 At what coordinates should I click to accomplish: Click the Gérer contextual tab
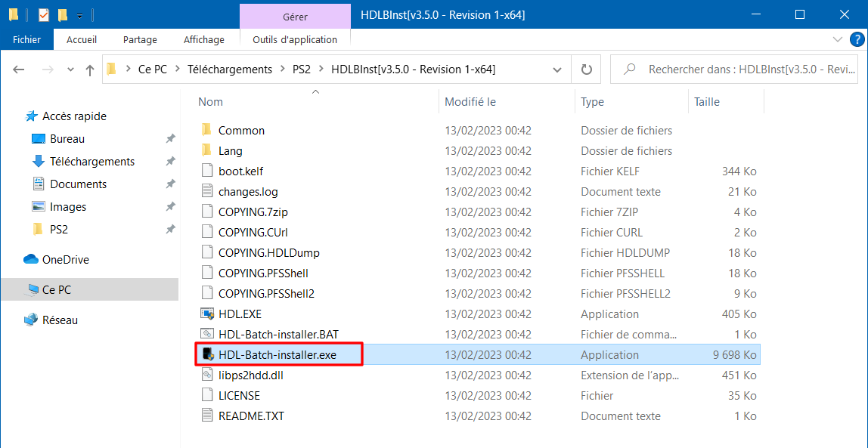295,15
